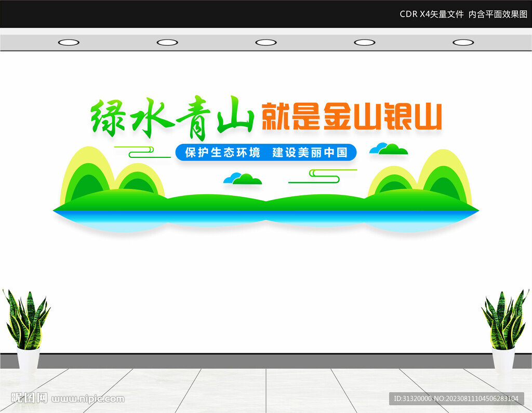Viewport: 532px width, 413px height.
Task: Select the green cloud swirl line left
Action: coord(139,152)
